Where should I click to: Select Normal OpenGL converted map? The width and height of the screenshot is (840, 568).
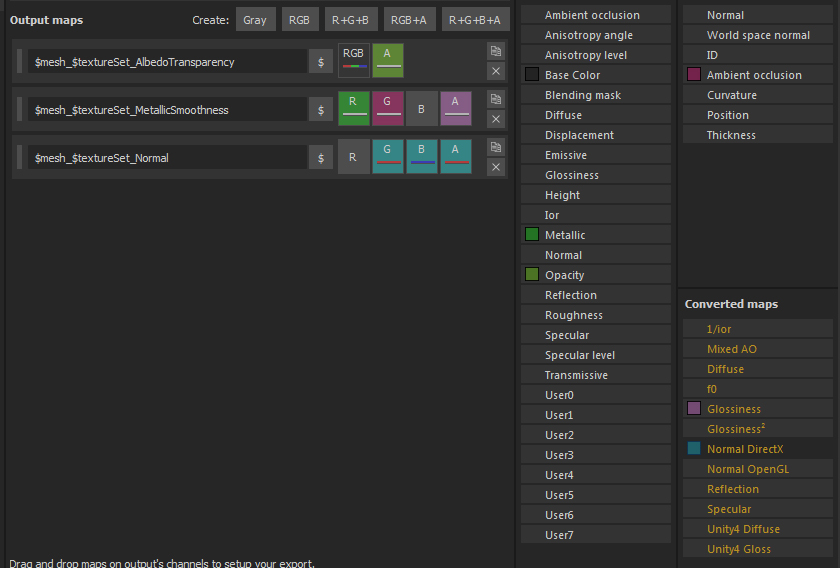click(x=758, y=469)
